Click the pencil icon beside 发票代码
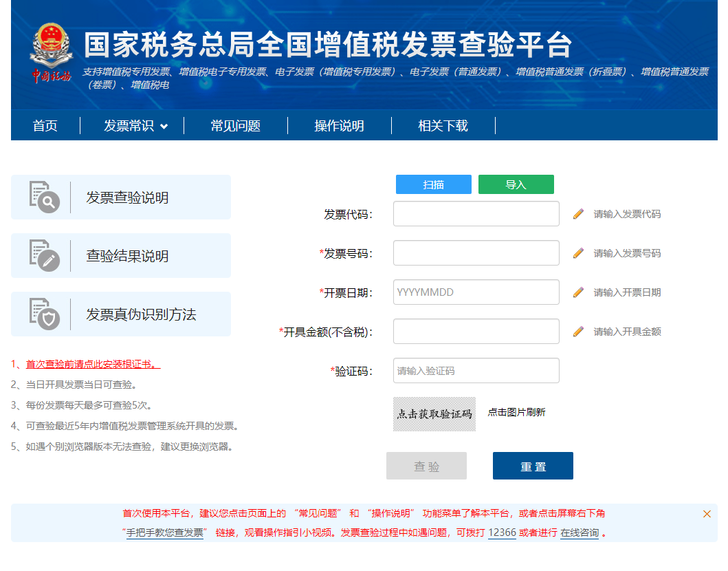The height and width of the screenshot is (571, 728). click(577, 213)
